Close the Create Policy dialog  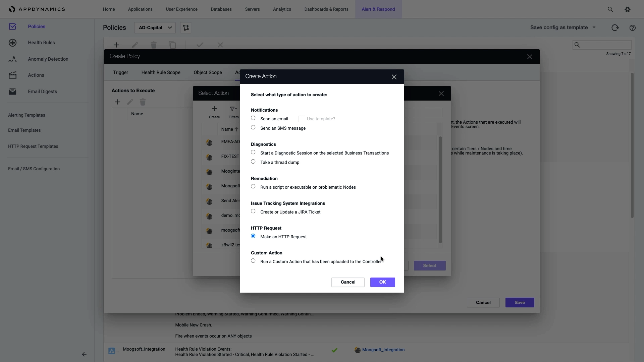[x=530, y=57]
